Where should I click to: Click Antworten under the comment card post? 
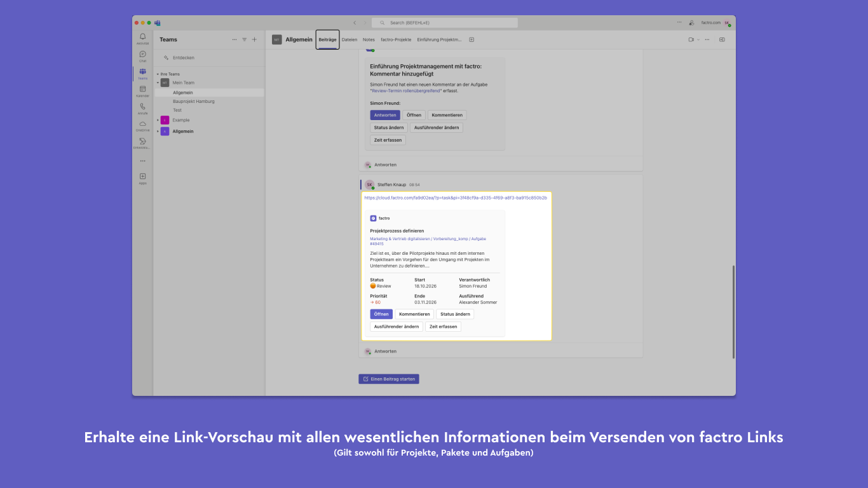(x=385, y=165)
